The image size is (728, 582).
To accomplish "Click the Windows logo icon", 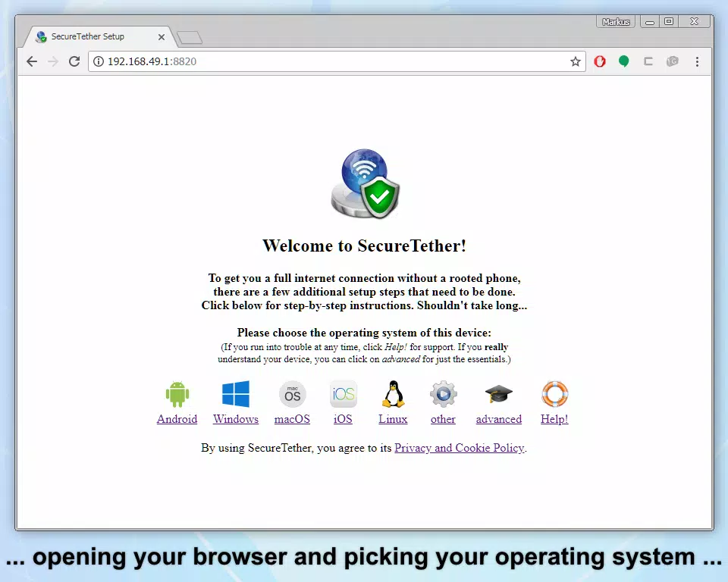I will click(236, 394).
